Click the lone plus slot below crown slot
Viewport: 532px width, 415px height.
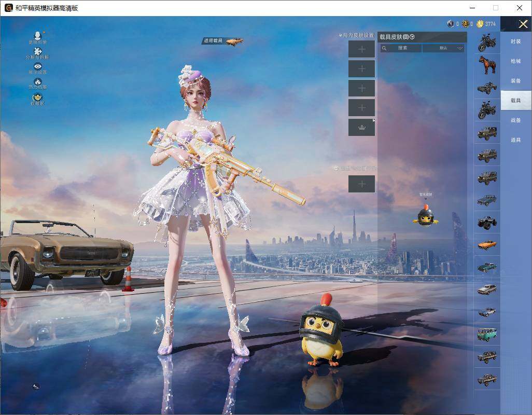(362, 184)
